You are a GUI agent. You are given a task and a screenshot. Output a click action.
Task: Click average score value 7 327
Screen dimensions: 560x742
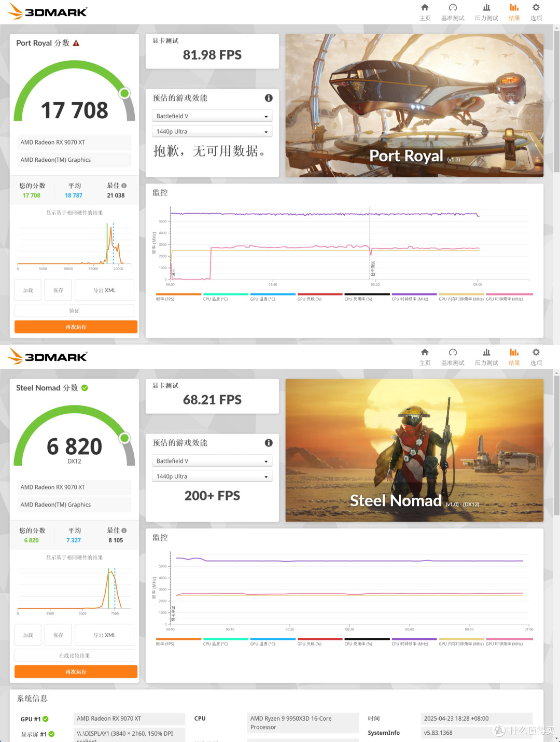[x=74, y=540]
